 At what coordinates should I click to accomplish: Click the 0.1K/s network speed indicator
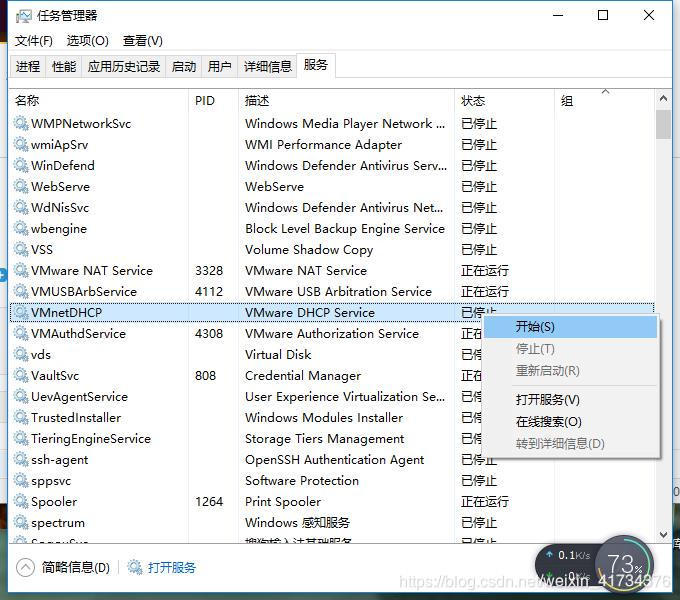click(569, 555)
